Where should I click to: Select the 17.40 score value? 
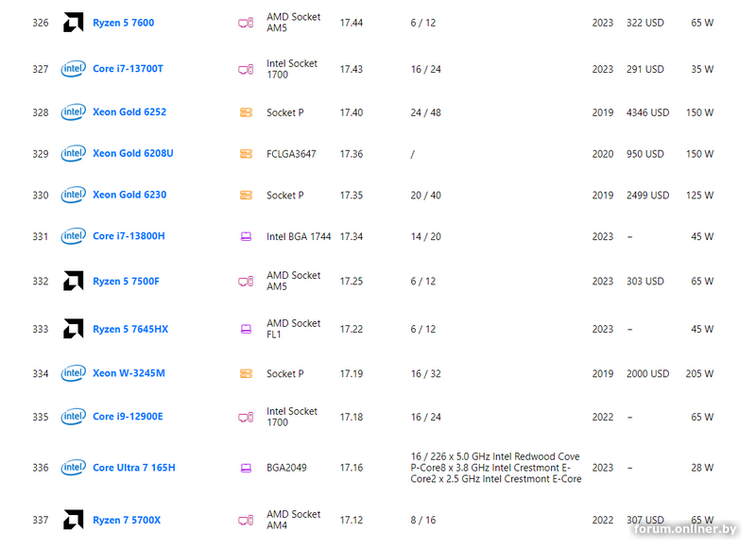click(x=351, y=112)
